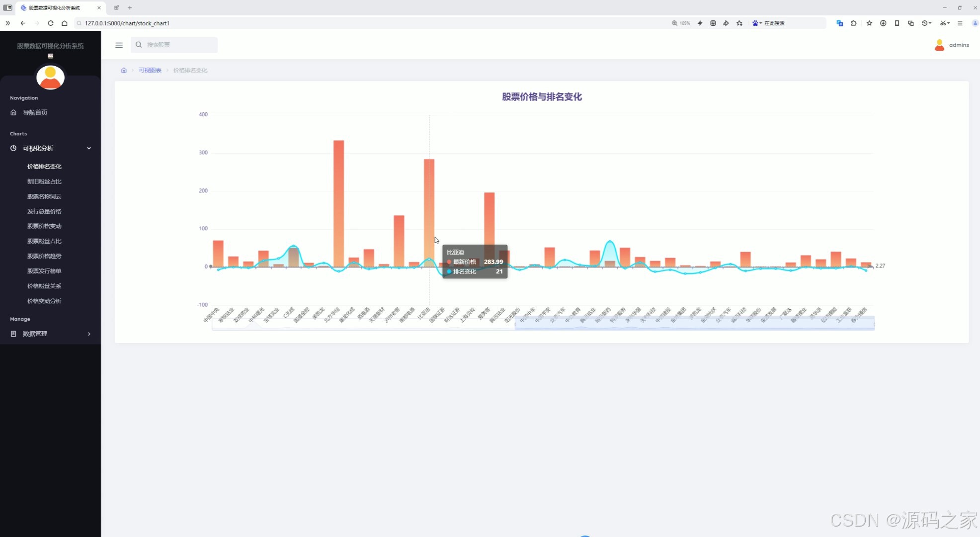Click the browser bookmark star icon
The height and width of the screenshot is (537, 980).
pyautogui.click(x=739, y=23)
